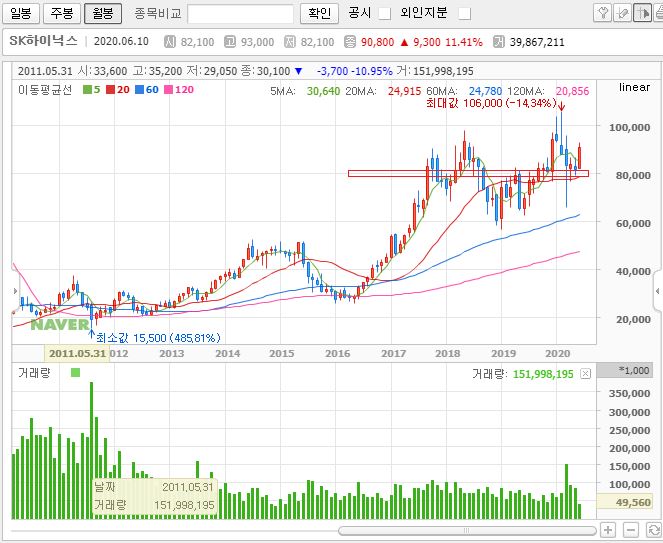Click the 49,560 current volume marker
Image resolution: width=663 pixels, height=543 pixels.
(624, 502)
